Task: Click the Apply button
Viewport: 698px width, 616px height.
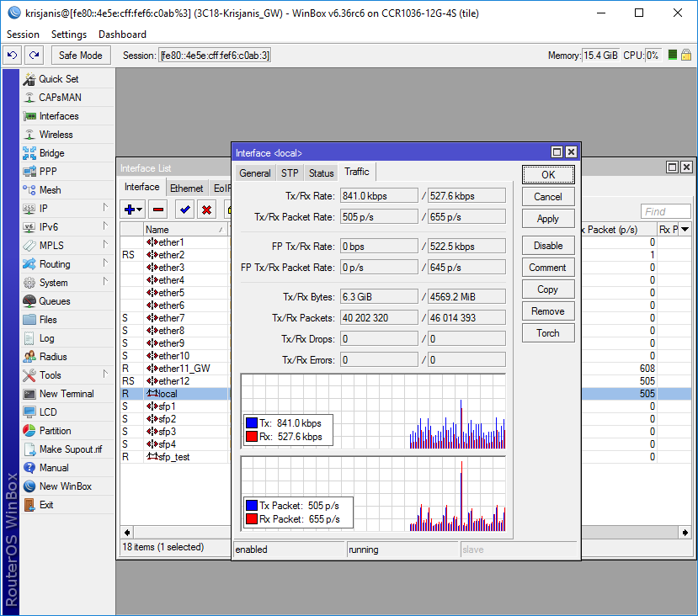Action: pos(547,219)
